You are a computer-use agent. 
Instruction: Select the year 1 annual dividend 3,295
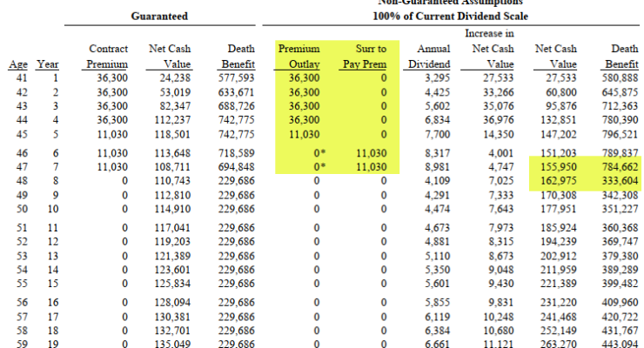438,78
